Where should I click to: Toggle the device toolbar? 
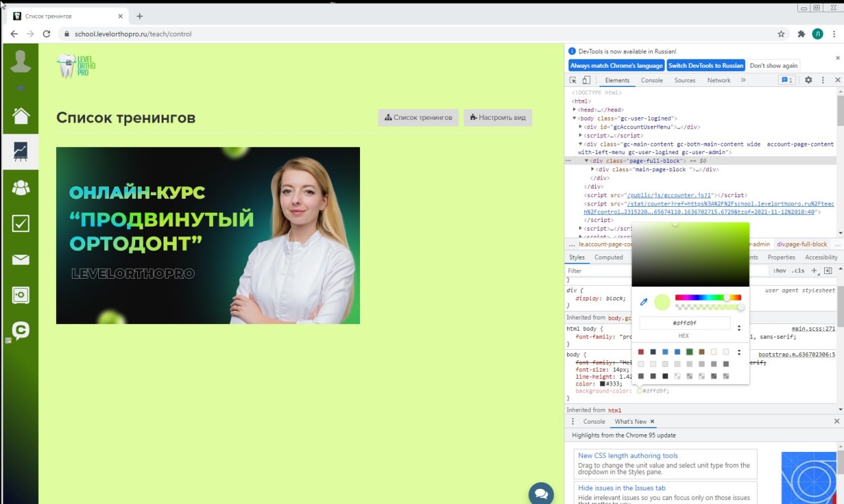coord(586,80)
